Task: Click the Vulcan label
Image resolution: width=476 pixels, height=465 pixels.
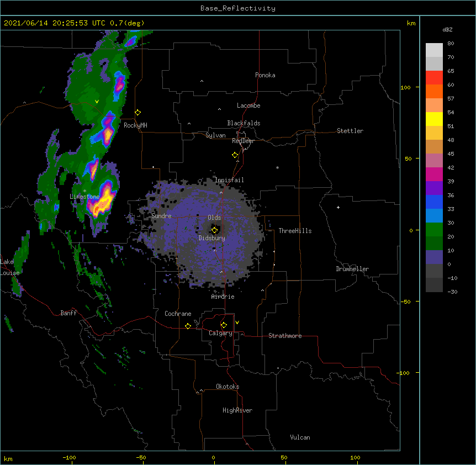Action: pyautogui.click(x=300, y=437)
